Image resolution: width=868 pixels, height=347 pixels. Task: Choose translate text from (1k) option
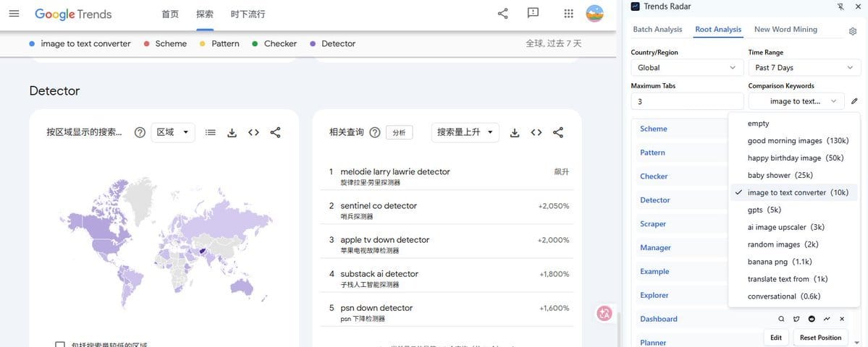pos(794,279)
